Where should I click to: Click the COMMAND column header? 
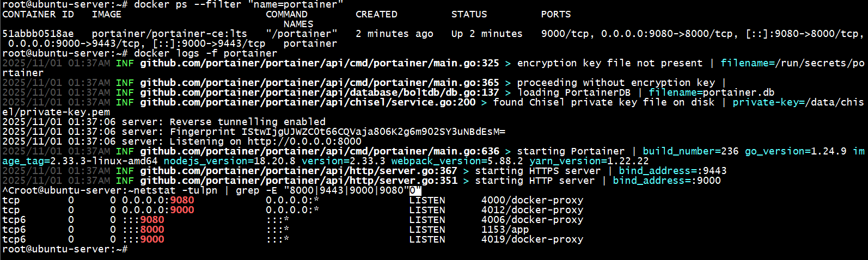[286, 14]
